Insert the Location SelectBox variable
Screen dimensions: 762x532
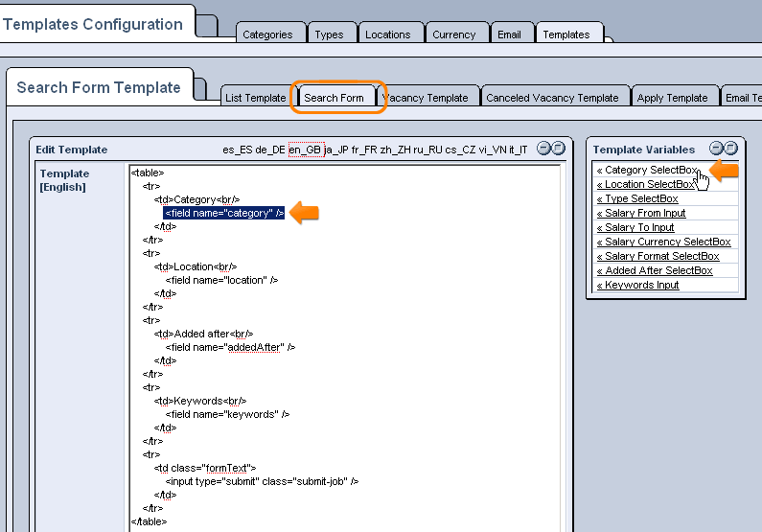pos(646,184)
